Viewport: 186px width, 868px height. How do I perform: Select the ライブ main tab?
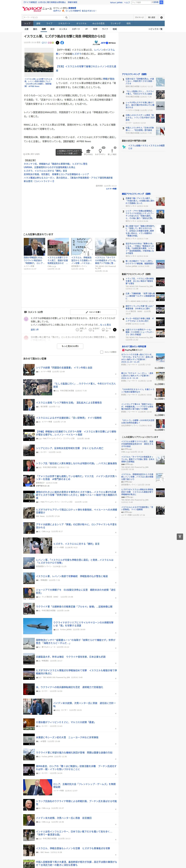[x=49, y=24]
